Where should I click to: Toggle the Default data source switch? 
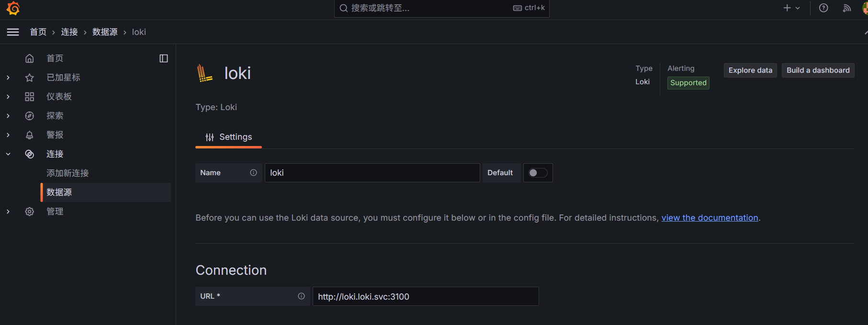[x=538, y=173]
